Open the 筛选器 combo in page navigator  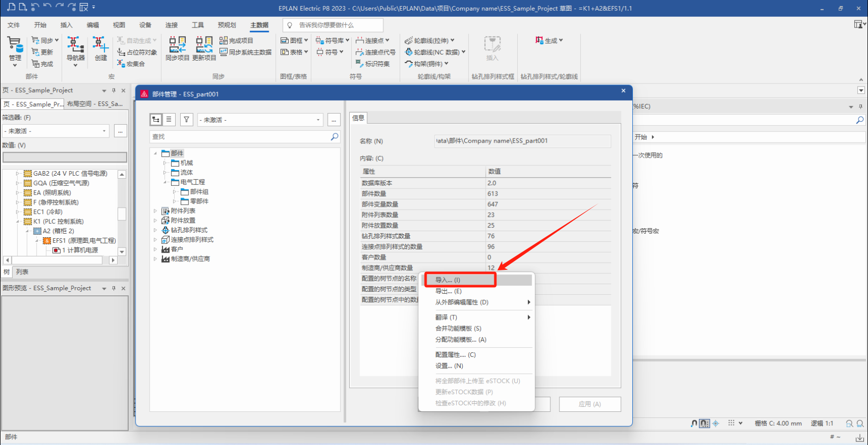pyautogui.click(x=56, y=131)
